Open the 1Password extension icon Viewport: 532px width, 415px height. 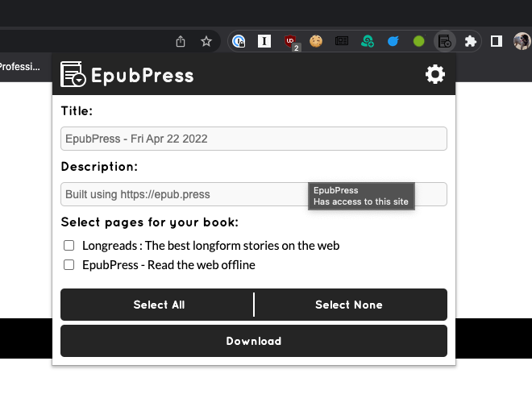pyautogui.click(x=239, y=41)
